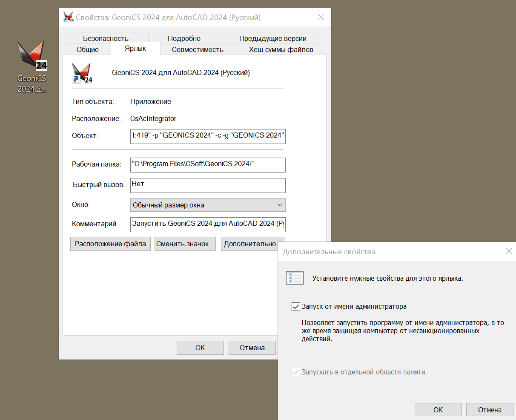Click the GeoniCS icon in the properties title bar
This screenshot has height=420, width=516.
coord(68,17)
